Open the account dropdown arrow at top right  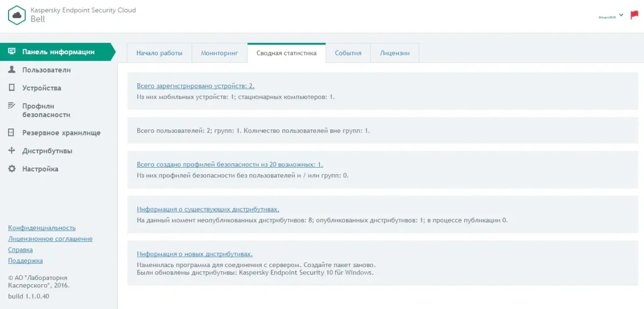point(621,15)
